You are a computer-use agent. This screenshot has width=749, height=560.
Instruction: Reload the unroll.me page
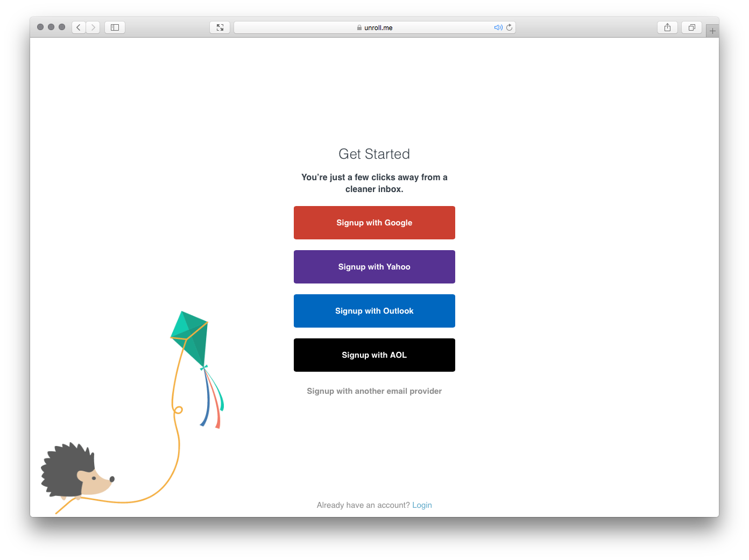[x=509, y=27]
